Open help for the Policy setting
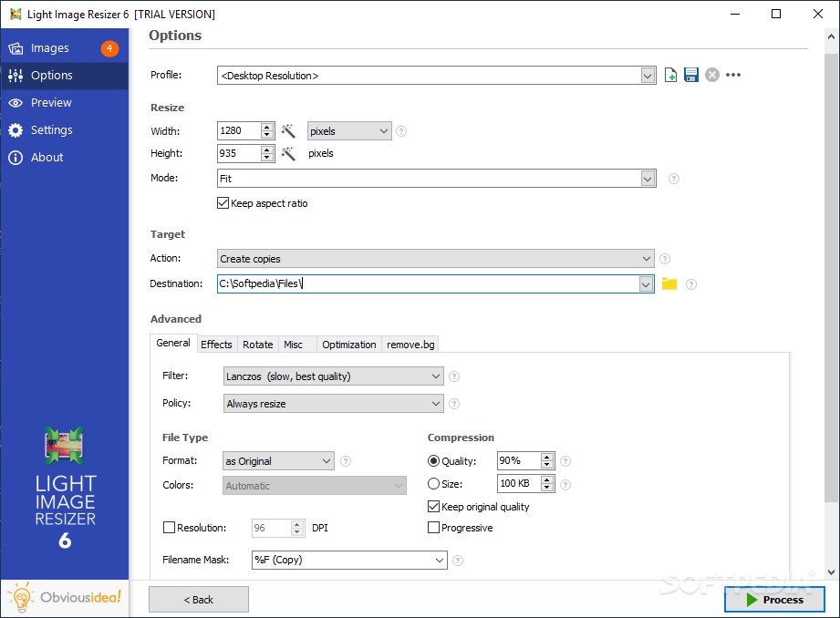Viewport: 840px width, 618px height. pyautogui.click(x=454, y=404)
